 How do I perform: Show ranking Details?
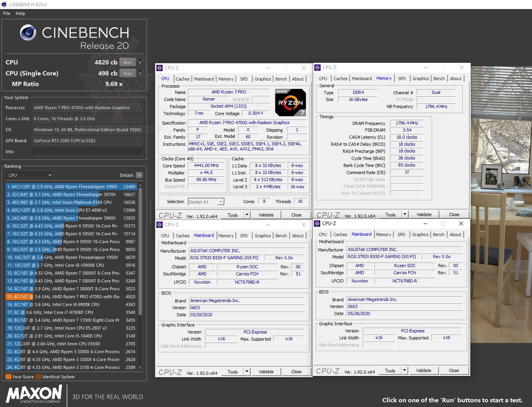127,175
